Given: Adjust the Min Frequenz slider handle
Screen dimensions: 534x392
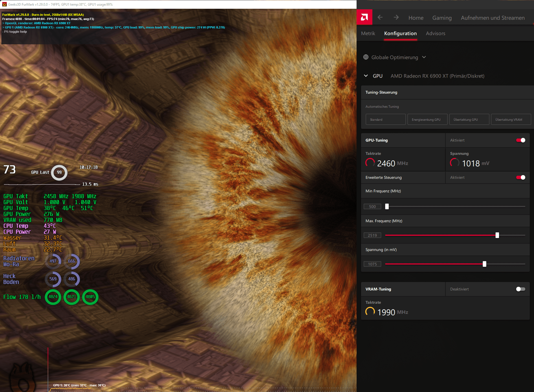Looking at the screenshot, I should 387,206.
